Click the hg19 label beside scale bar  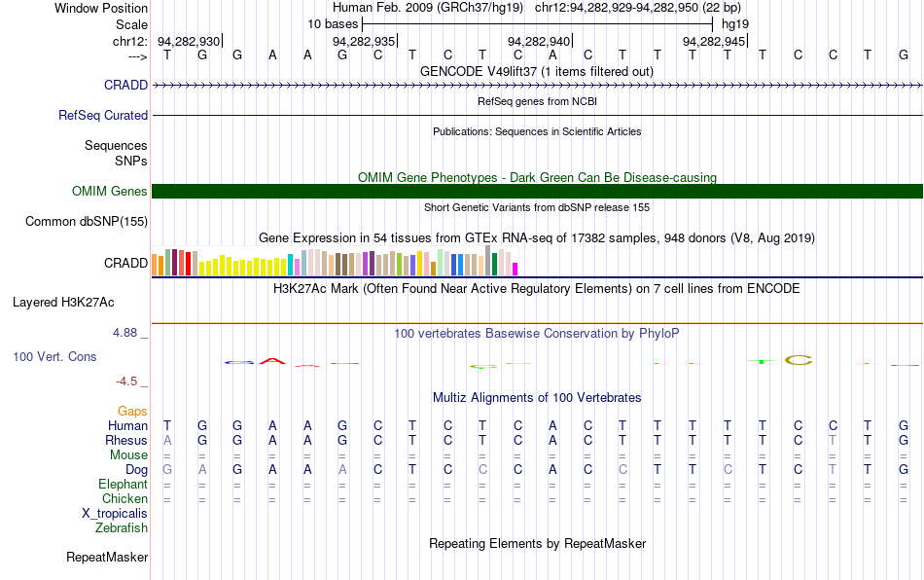click(x=735, y=24)
